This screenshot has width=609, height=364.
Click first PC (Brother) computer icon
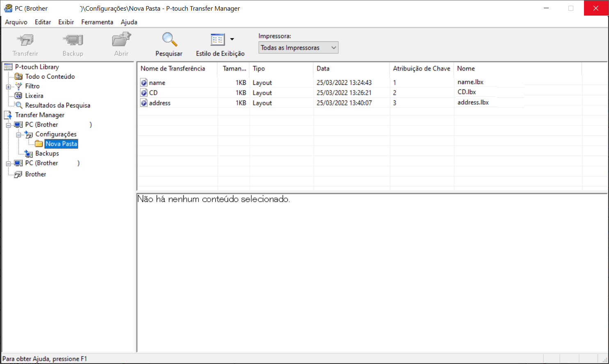tap(18, 125)
